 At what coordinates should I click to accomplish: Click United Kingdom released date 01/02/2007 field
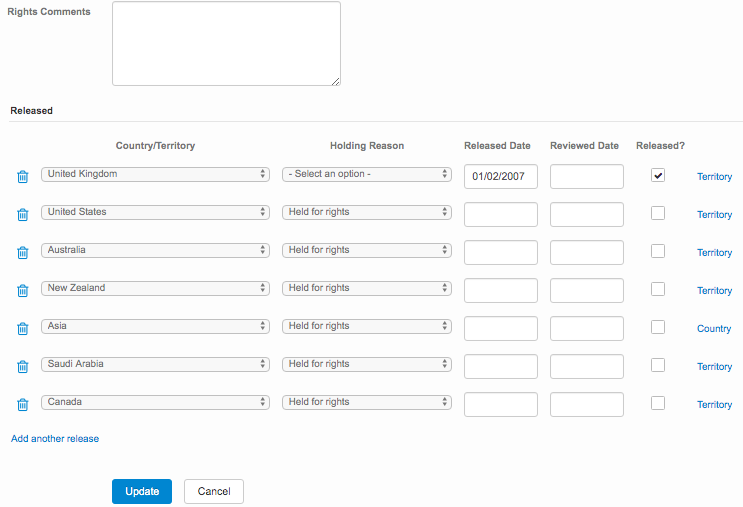point(501,176)
